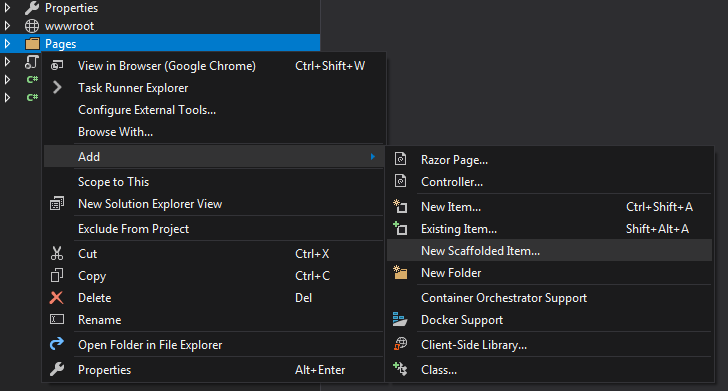This screenshot has height=391, width=728.
Task: Select Open Folder in File Explorer
Action: [214, 345]
